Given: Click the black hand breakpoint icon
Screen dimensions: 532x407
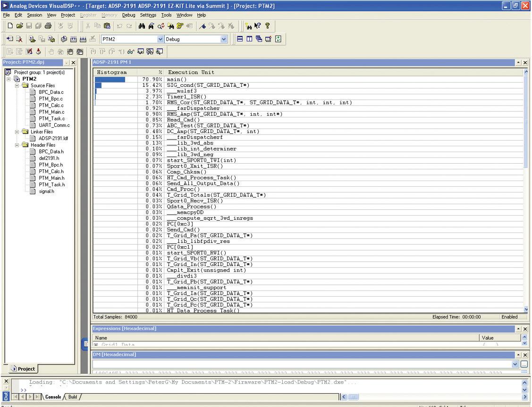Looking at the screenshot, I should coord(70,51).
